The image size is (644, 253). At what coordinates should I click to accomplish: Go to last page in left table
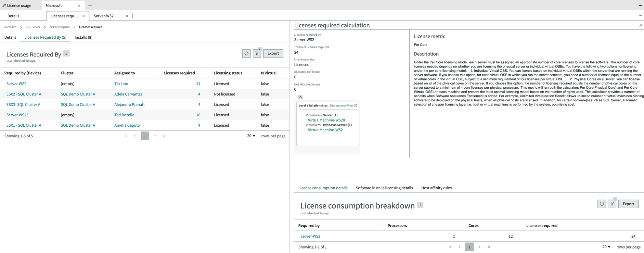coord(164,136)
